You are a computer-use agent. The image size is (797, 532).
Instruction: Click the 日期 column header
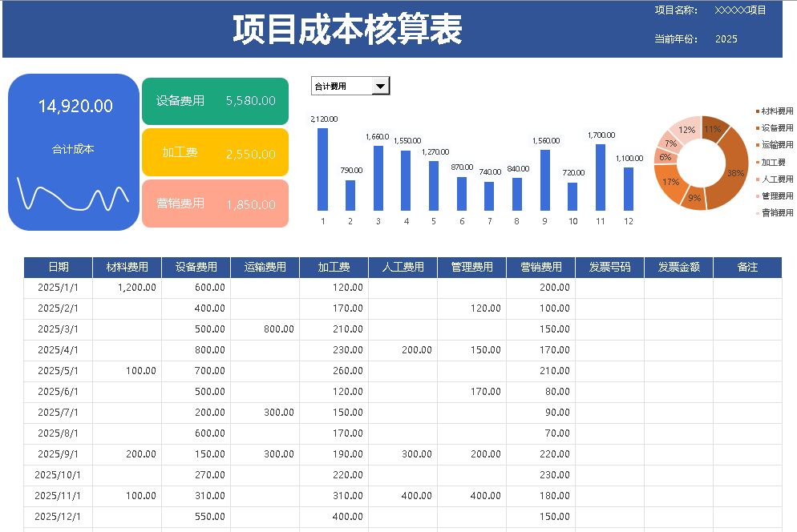(59, 268)
